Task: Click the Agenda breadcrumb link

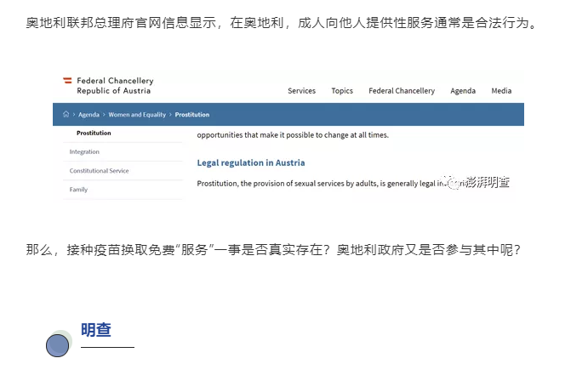Action: click(89, 115)
